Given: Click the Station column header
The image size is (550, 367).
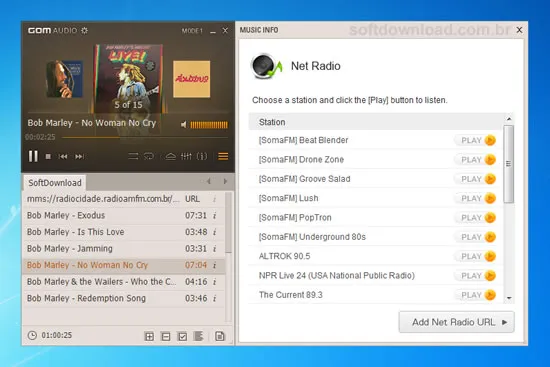Looking at the screenshot, I should point(376,122).
